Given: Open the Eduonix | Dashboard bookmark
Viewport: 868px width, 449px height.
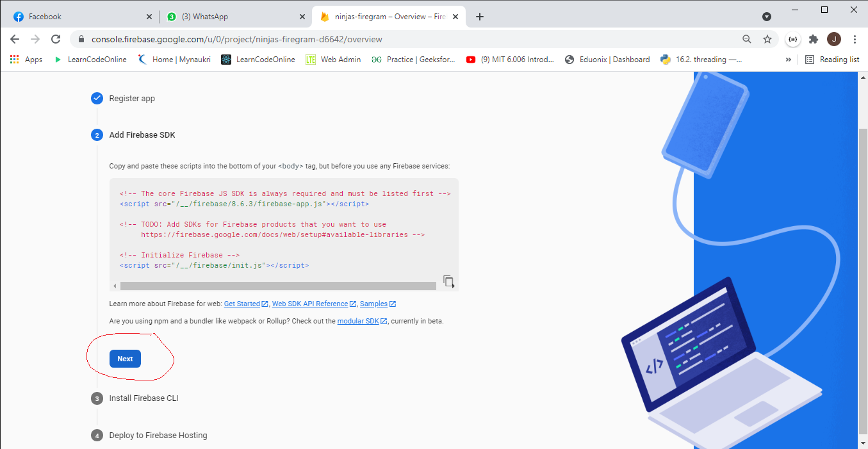Looking at the screenshot, I should [x=607, y=60].
